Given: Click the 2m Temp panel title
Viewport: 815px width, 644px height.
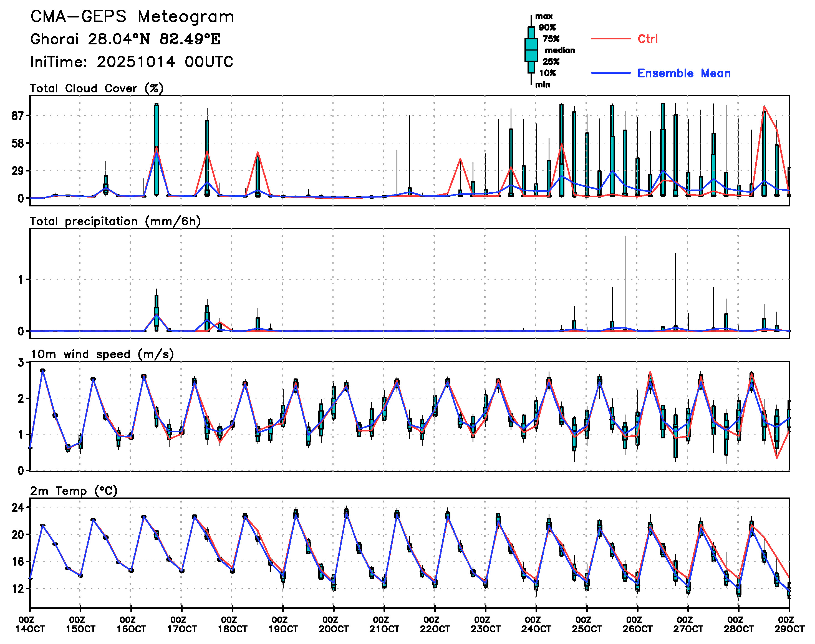Looking at the screenshot, I should pyautogui.click(x=74, y=491).
